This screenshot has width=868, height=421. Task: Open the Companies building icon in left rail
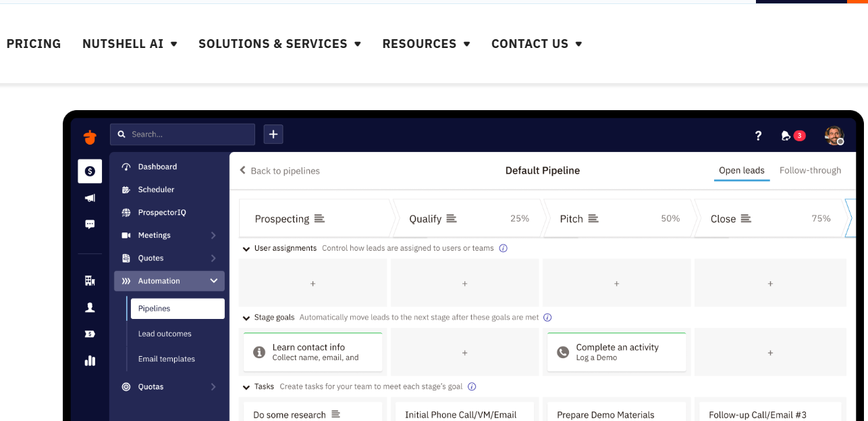90,280
